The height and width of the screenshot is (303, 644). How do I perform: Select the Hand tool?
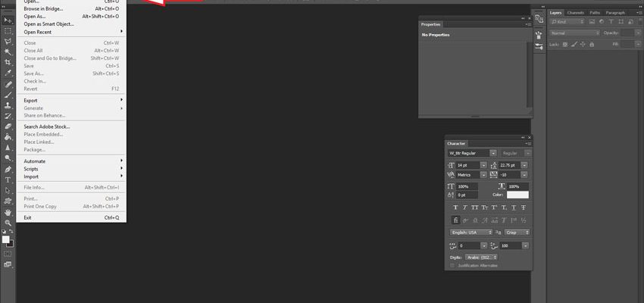click(8, 212)
